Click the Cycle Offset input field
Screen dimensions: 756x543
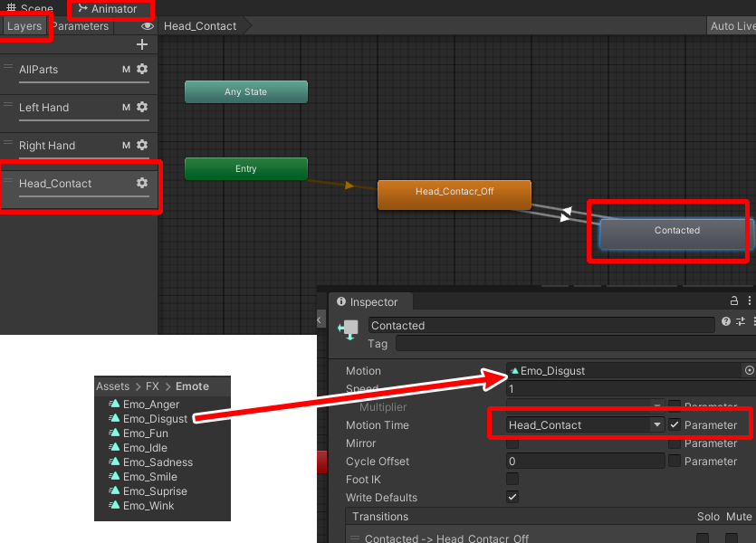pos(586,462)
